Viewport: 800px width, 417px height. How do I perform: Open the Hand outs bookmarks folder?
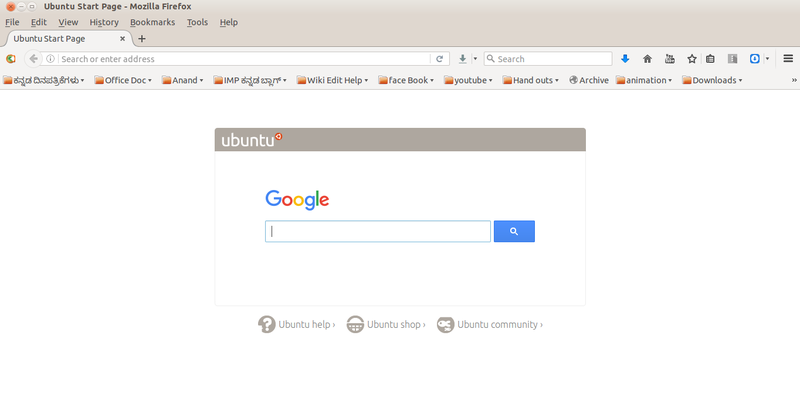click(531, 80)
